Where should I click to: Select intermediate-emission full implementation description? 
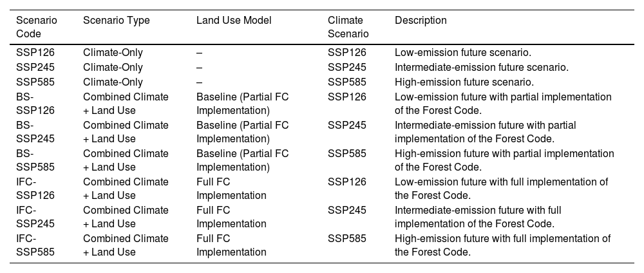coord(478,216)
